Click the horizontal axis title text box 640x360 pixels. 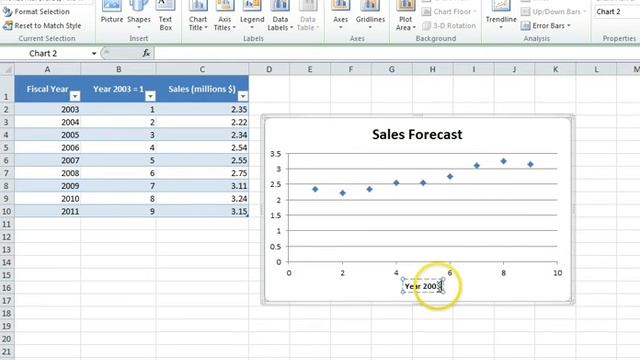point(423,286)
